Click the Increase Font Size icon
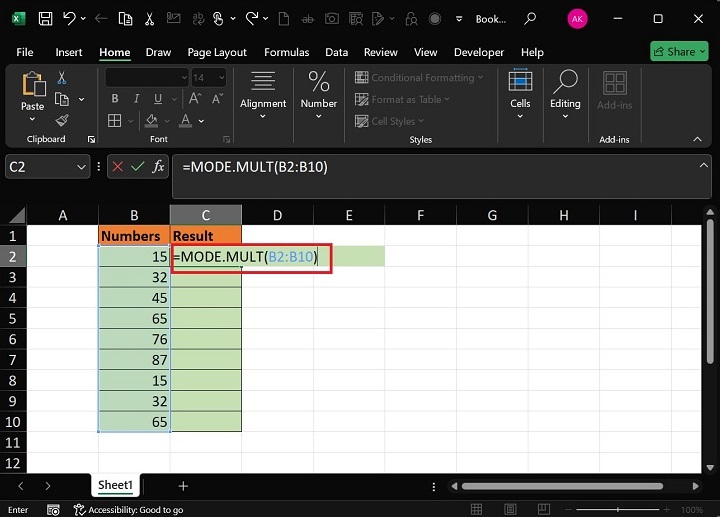This screenshot has width=720, height=517. [195, 99]
